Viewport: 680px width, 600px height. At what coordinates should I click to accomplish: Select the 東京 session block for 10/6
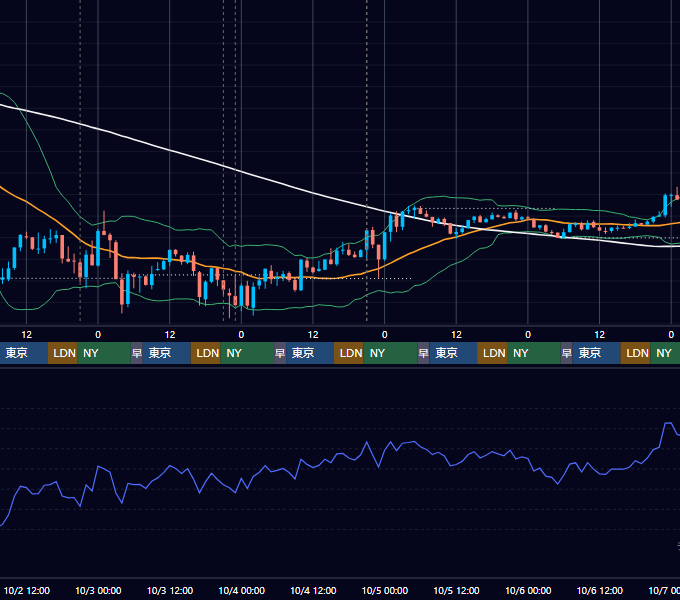(x=596, y=353)
